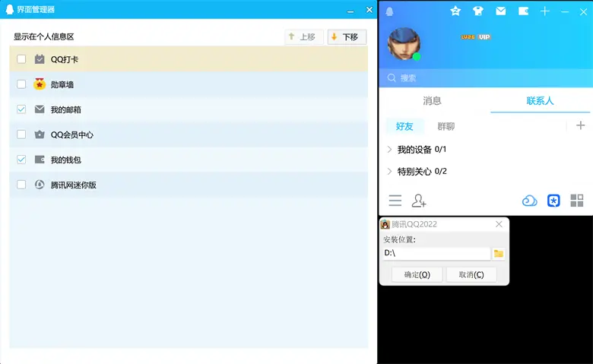
Task: Open the star QQ Zone icon
Action: pos(455,11)
